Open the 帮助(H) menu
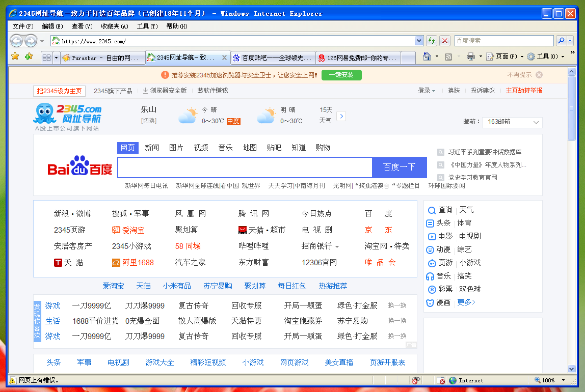This screenshot has height=392, width=585. [177, 26]
